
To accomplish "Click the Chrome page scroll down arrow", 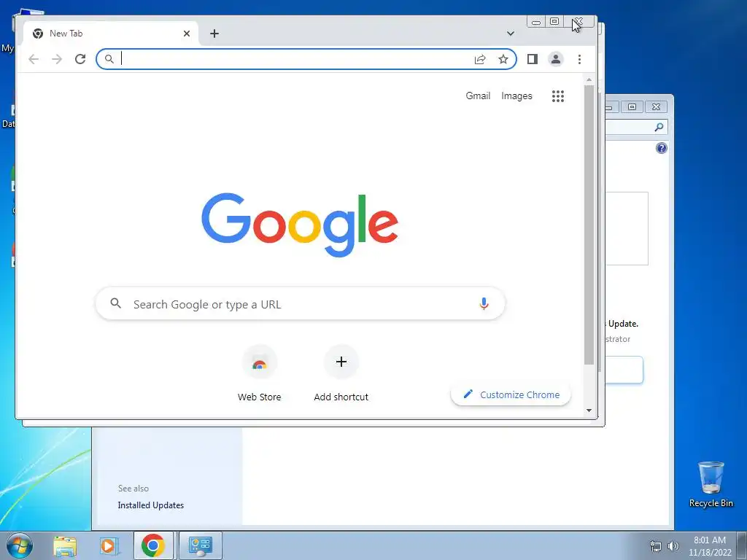I will click(x=589, y=411).
